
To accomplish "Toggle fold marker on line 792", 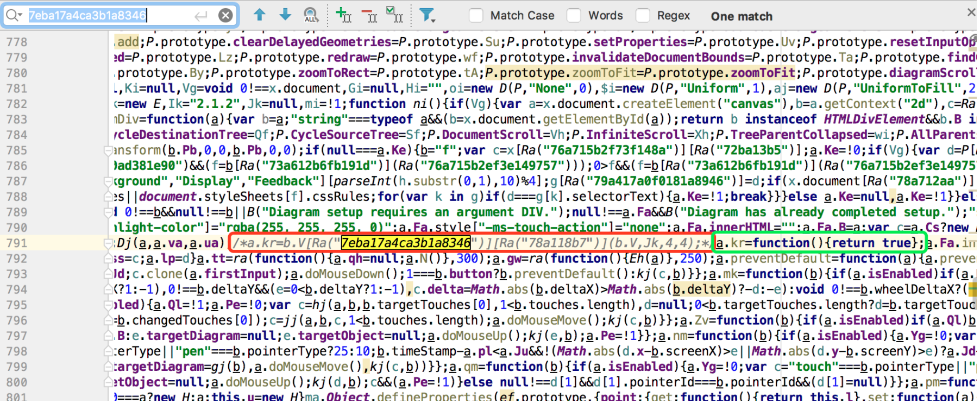I will 109,259.
